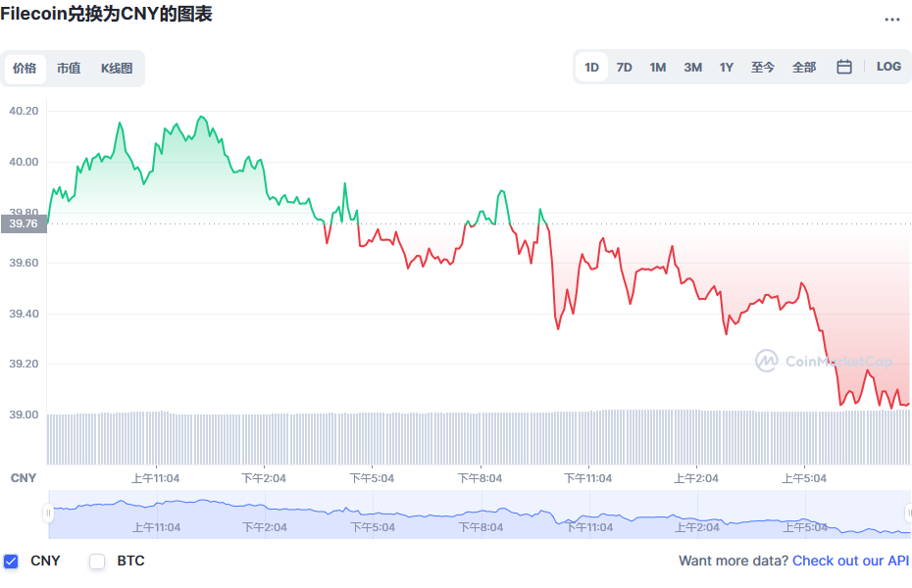Open the calendar date range picker
The image size is (912, 588).
pos(844,67)
